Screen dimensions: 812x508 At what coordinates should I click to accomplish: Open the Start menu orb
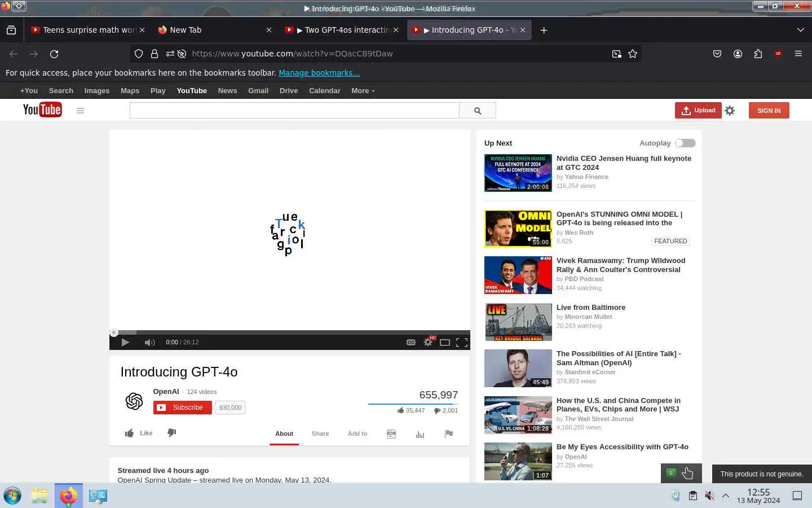(12, 496)
